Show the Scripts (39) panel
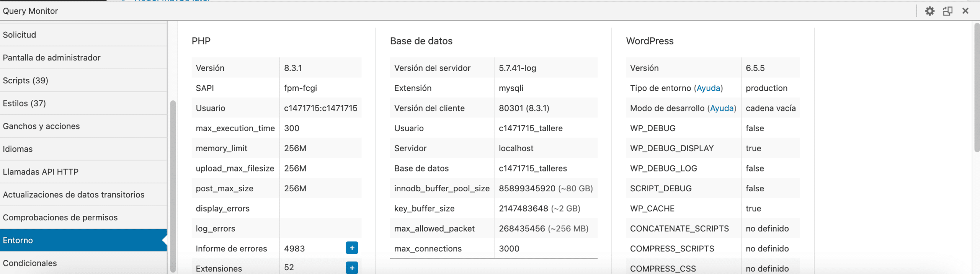 click(26, 81)
